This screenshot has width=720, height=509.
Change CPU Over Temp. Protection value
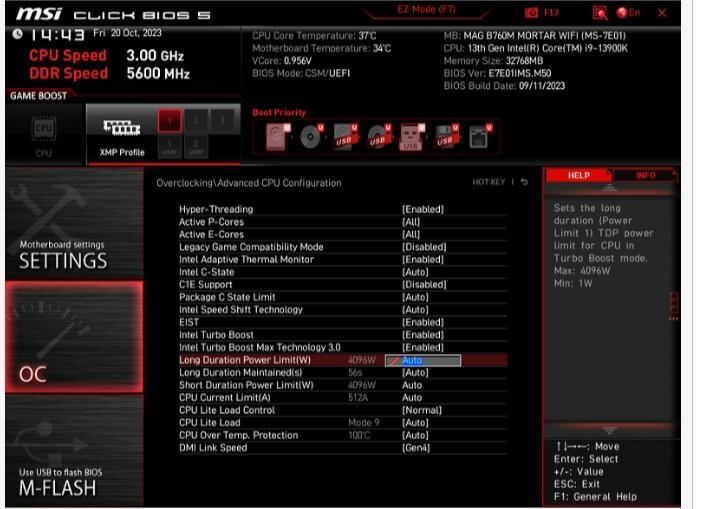tap(415, 435)
